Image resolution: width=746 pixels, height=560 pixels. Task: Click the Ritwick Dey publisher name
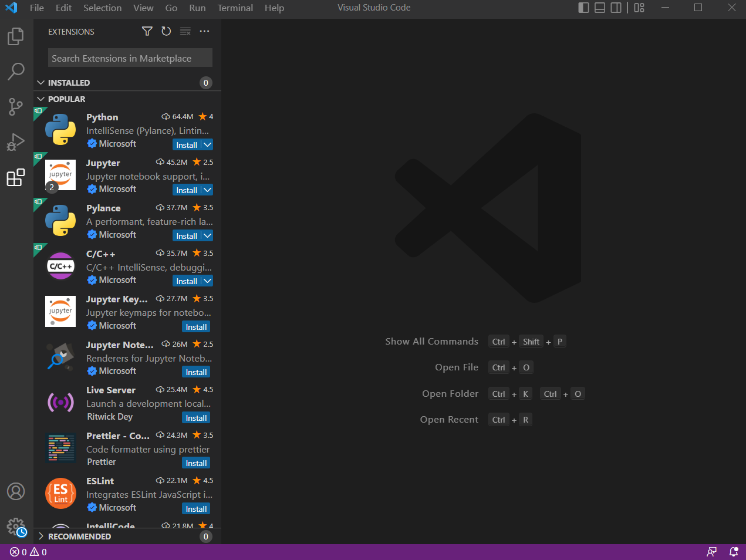coord(110,417)
